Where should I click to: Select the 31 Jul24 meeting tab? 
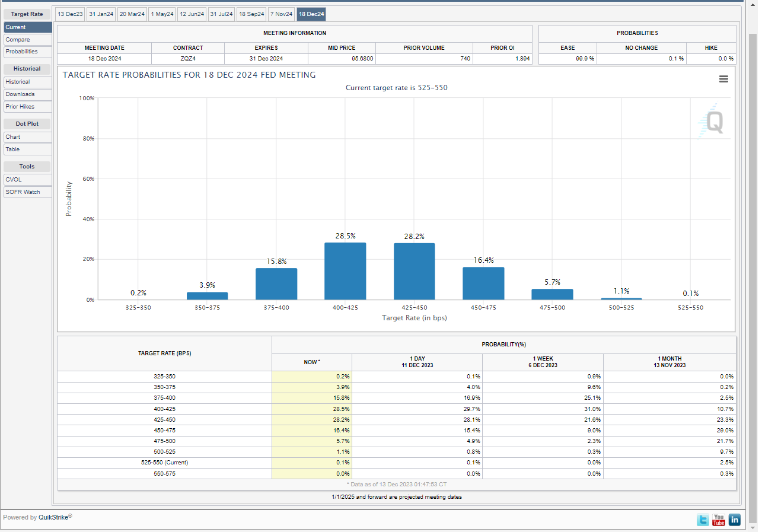point(221,14)
